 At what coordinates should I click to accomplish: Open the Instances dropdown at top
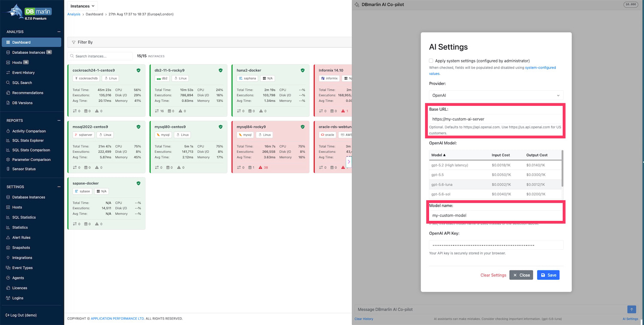click(x=82, y=6)
